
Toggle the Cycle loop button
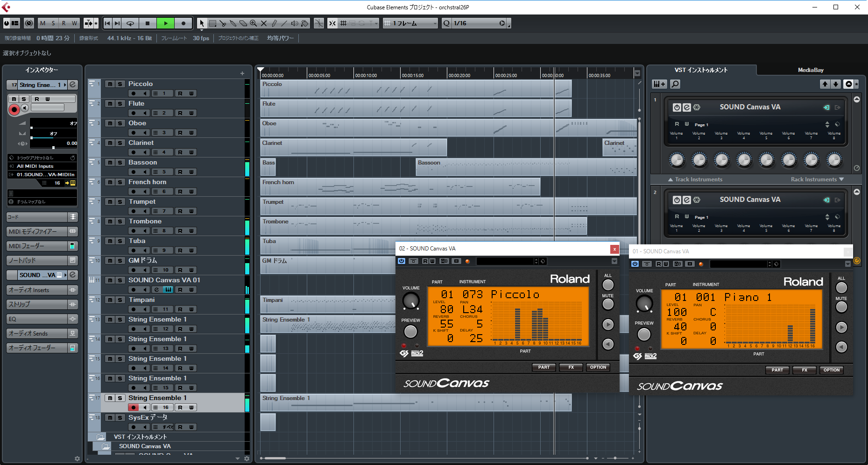tap(130, 23)
